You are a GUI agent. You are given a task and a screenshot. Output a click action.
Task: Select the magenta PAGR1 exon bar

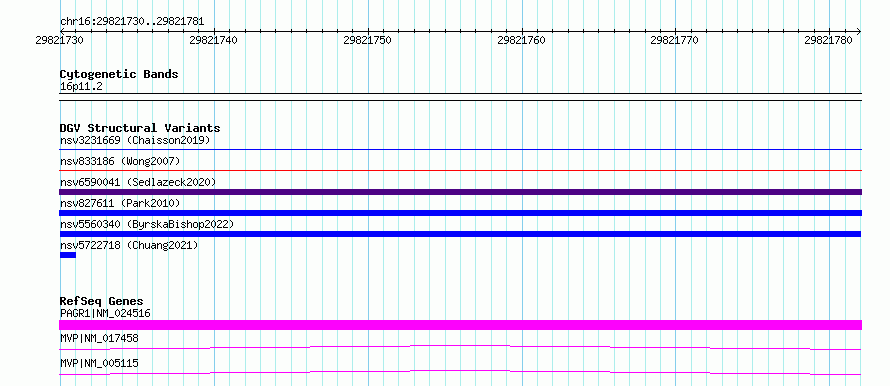pyautogui.click(x=460, y=325)
